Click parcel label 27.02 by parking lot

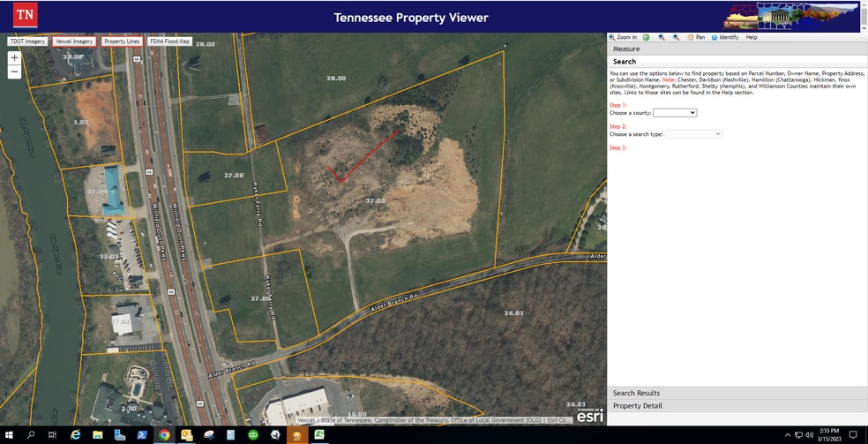[109, 256]
